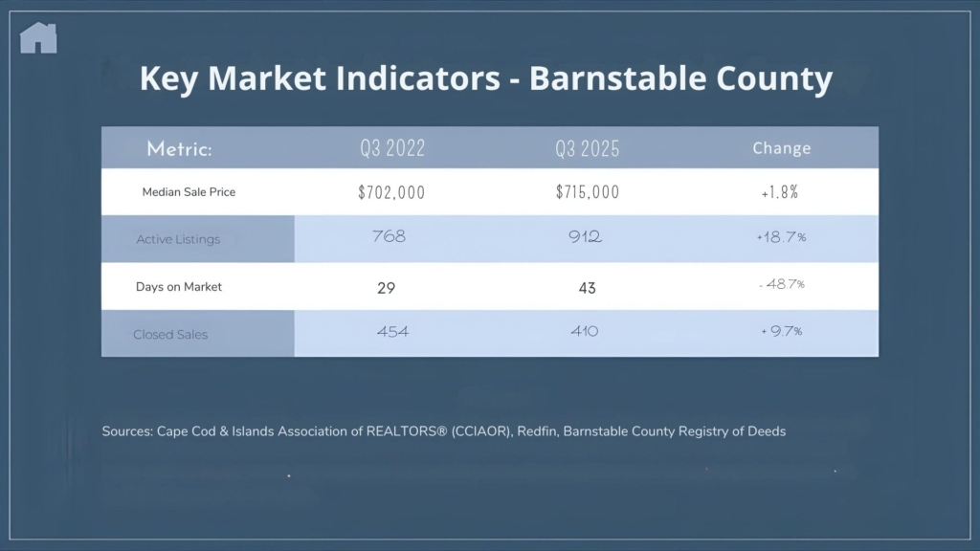Select the Days on Market row label
Screen dimensions: 980x551
point(179,287)
